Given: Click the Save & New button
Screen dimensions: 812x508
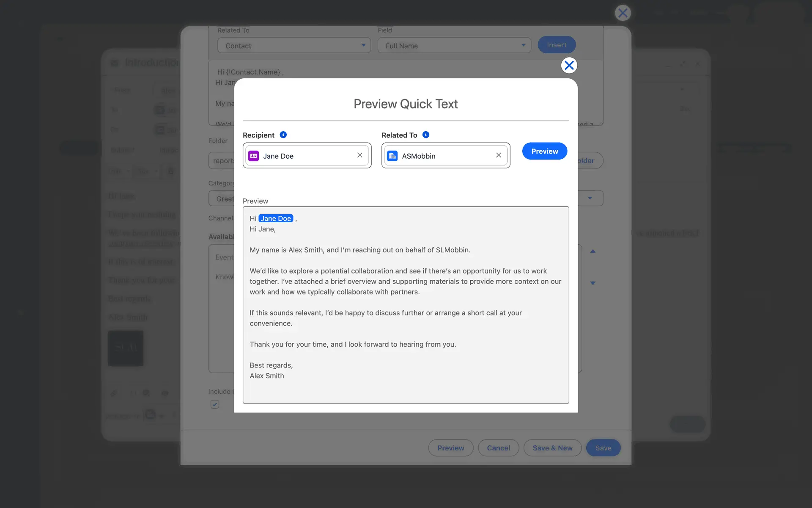Looking at the screenshot, I should (552, 448).
